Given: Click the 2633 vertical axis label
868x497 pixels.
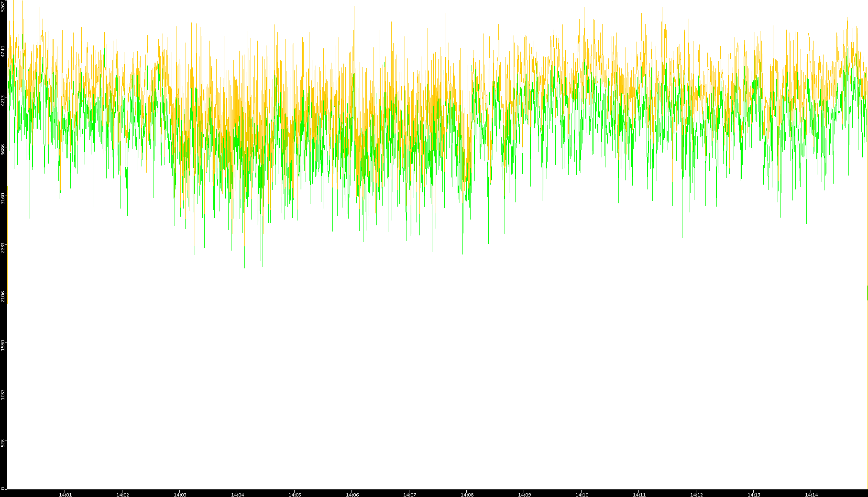Looking at the screenshot, I should [x=3, y=247].
